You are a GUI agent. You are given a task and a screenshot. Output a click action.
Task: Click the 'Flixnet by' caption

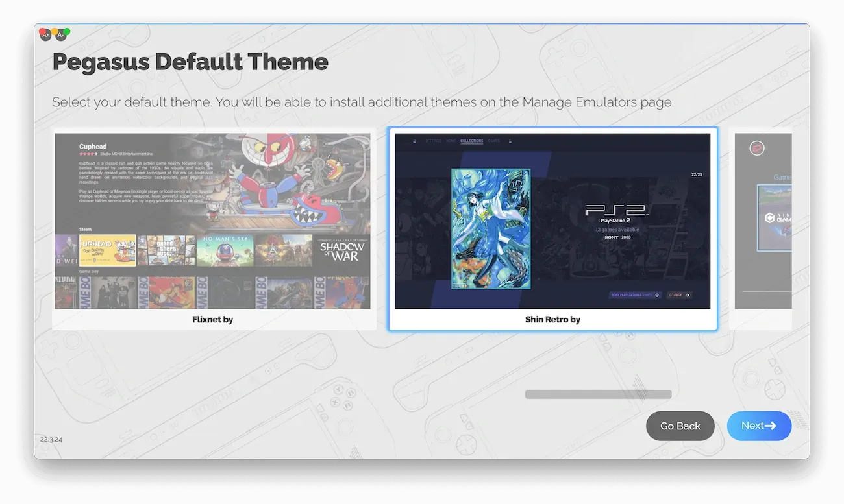pos(213,320)
